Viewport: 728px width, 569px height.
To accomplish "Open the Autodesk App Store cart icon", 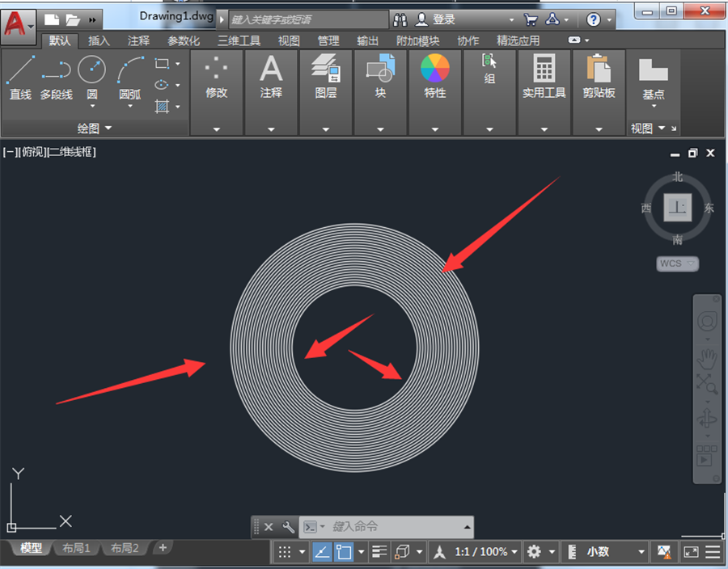I will tap(530, 19).
